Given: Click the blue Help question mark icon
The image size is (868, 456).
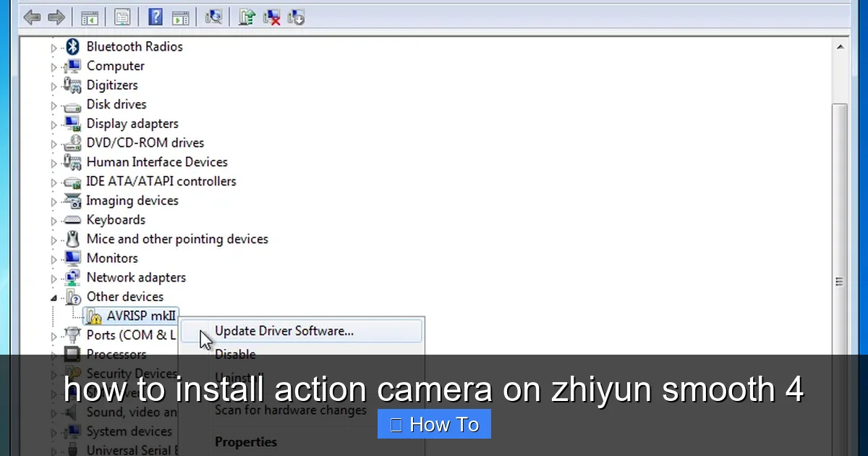Looking at the screenshot, I should (156, 17).
